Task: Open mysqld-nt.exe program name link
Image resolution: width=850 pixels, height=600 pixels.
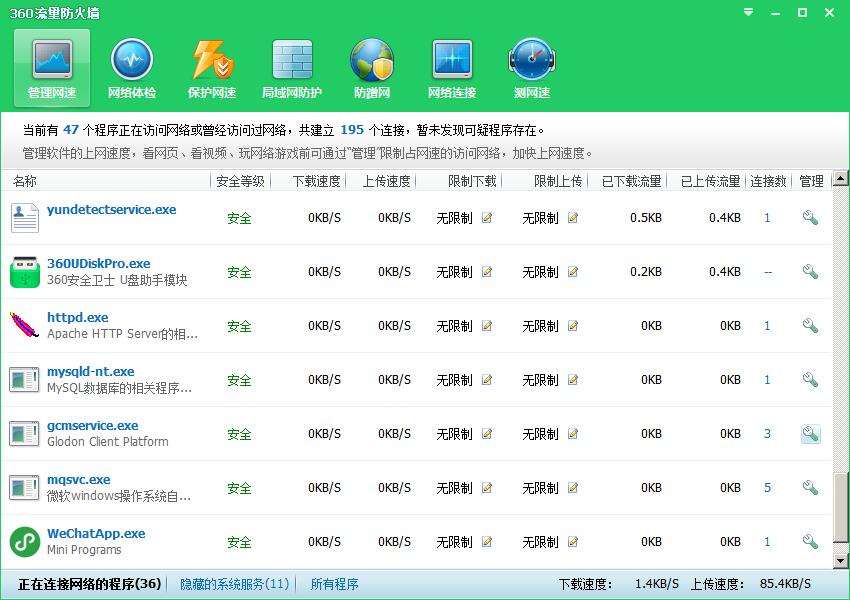Action: tap(91, 371)
